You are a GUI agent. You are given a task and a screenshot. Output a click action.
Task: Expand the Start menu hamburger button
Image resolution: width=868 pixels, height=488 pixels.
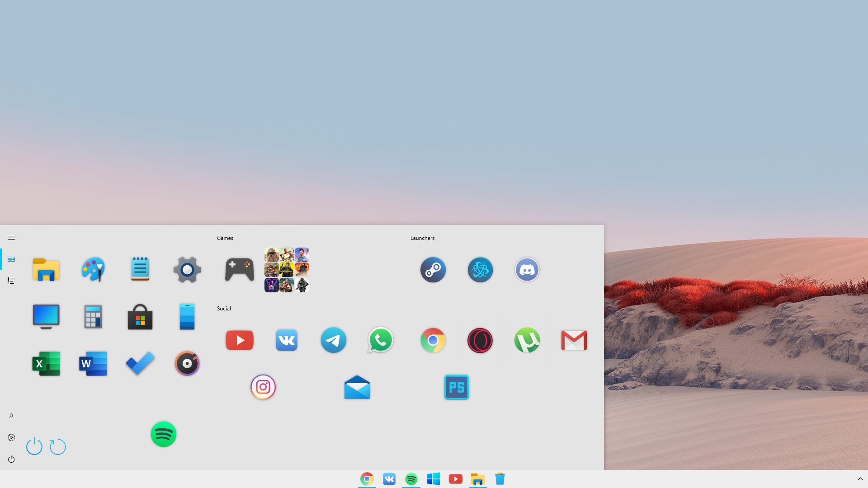pos(11,238)
